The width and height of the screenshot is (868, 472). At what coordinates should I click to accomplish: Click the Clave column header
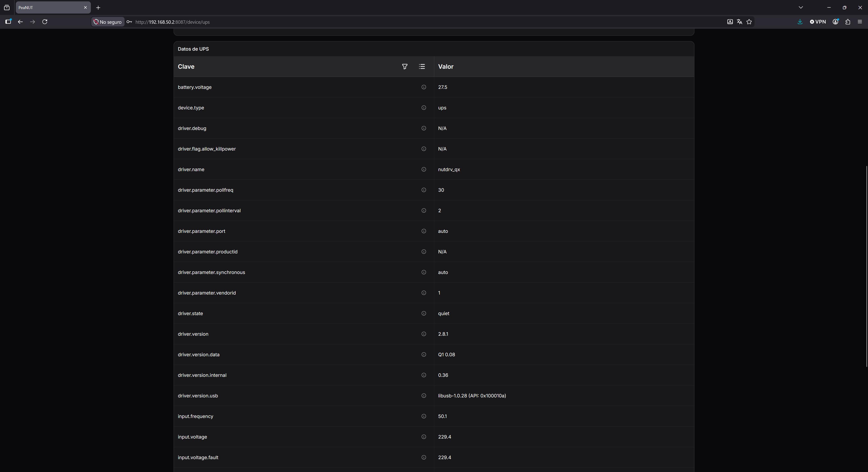coord(186,67)
